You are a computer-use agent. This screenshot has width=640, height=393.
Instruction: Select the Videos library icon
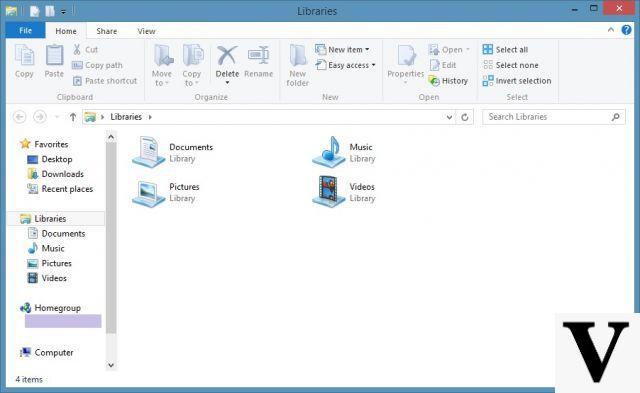(x=329, y=192)
